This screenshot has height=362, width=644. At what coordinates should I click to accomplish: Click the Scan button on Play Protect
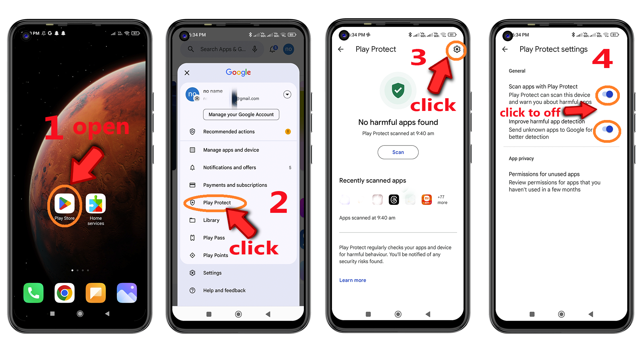pos(398,152)
